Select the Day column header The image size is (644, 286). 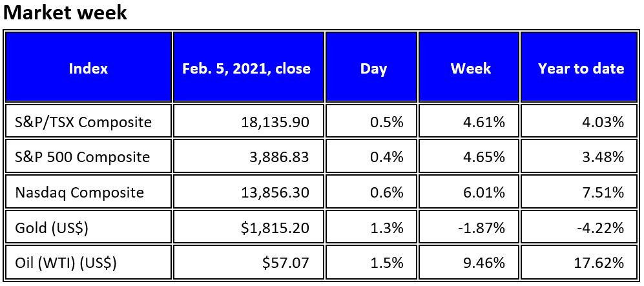[x=373, y=68]
